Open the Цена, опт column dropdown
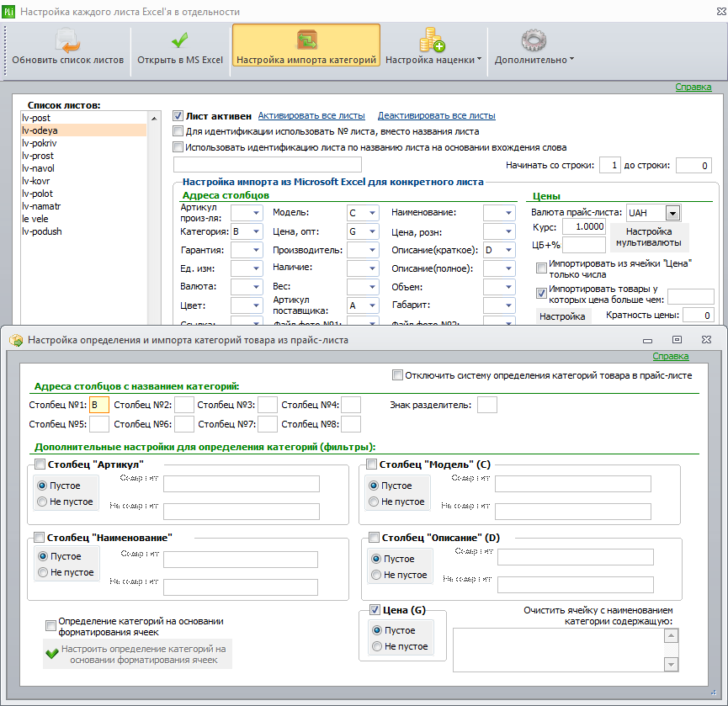 click(x=372, y=231)
